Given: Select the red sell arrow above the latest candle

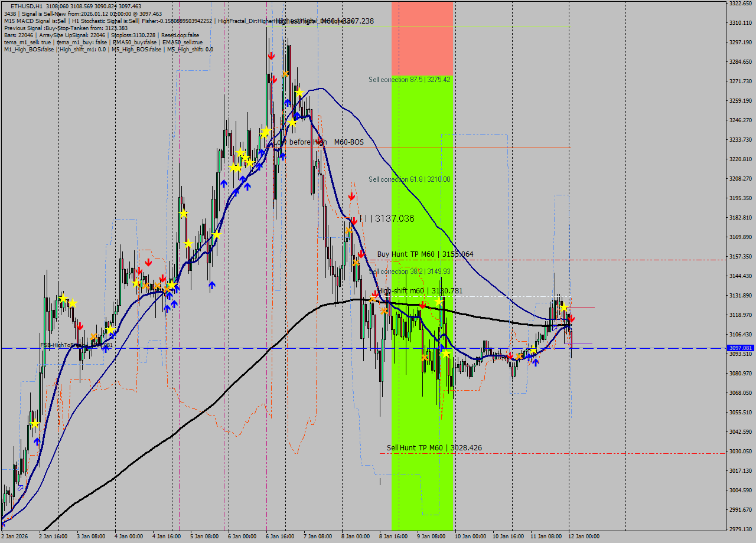Looking at the screenshot, I should click(572, 319).
